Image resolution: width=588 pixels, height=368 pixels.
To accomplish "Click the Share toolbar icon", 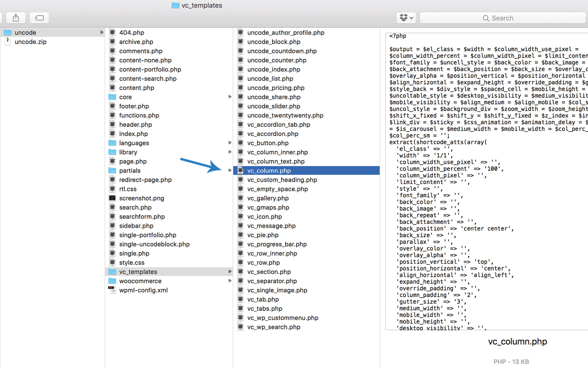I will point(16,18).
